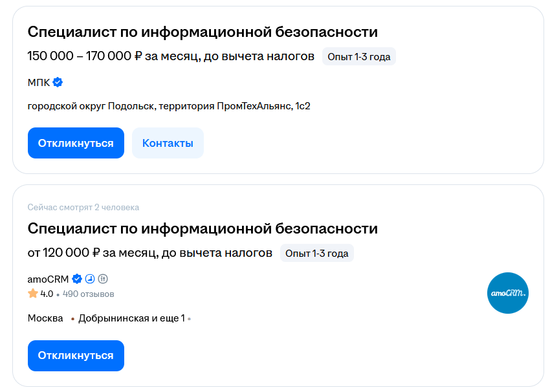Expand the Контакты details for МПК
550x392 pixels.
click(x=168, y=143)
